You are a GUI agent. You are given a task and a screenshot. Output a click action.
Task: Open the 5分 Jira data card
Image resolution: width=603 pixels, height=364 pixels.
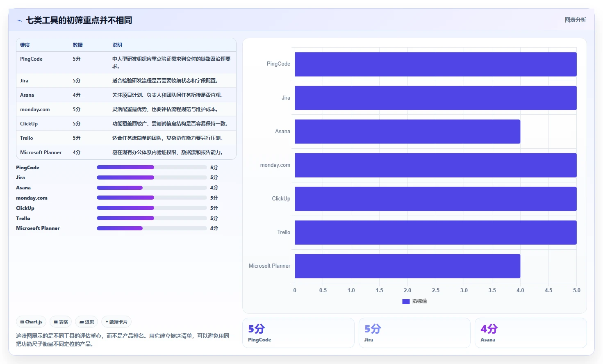tap(414, 333)
